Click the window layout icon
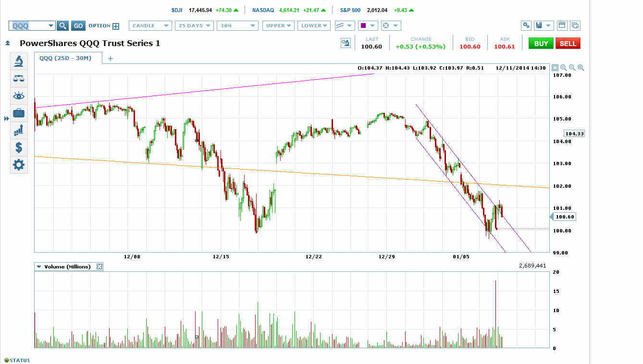The image size is (643, 364). (561, 25)
